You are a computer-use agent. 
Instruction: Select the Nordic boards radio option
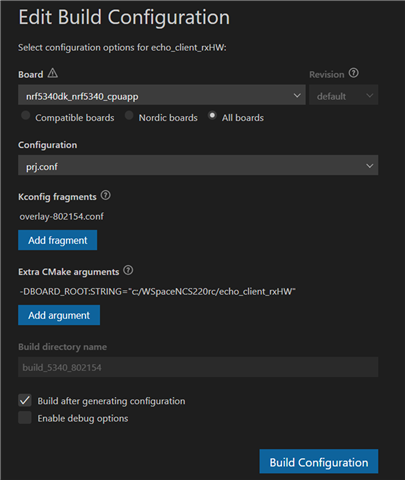coord(129,116)
